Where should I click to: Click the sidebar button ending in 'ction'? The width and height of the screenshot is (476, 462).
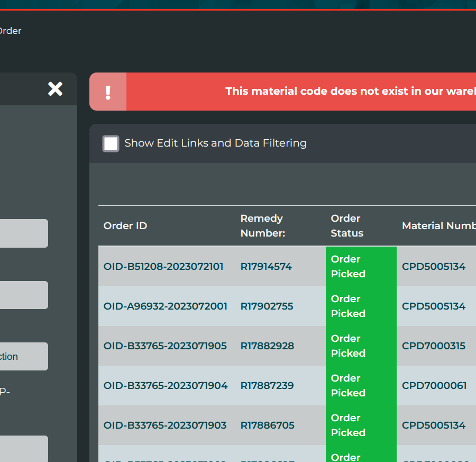[x=16, y=356]
